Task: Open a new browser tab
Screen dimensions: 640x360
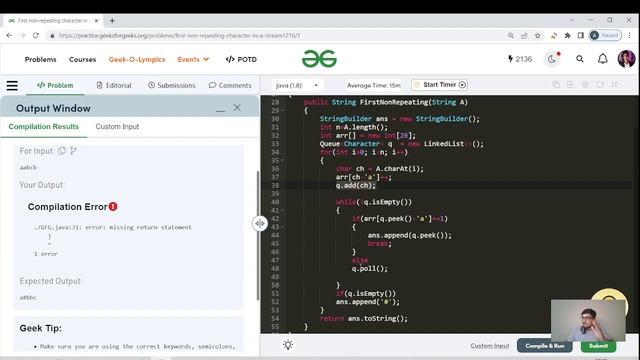Action: (112, 20)
